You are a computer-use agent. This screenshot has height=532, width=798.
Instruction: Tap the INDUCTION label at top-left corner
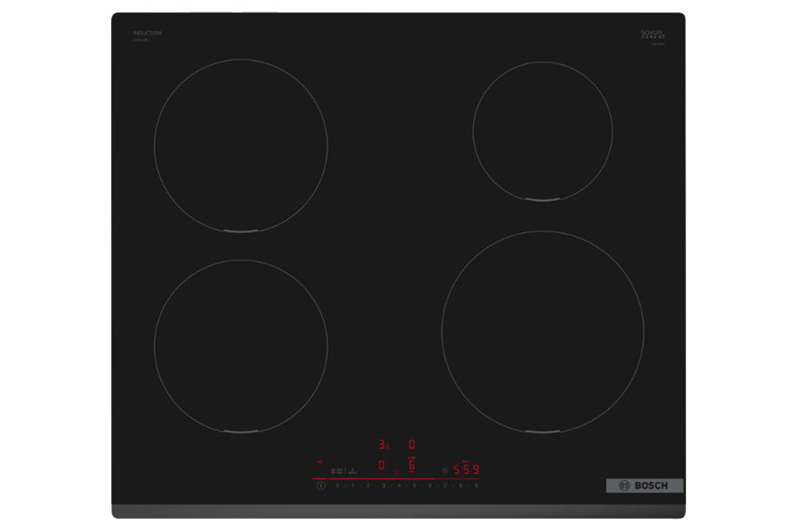[x=148, y=33]
